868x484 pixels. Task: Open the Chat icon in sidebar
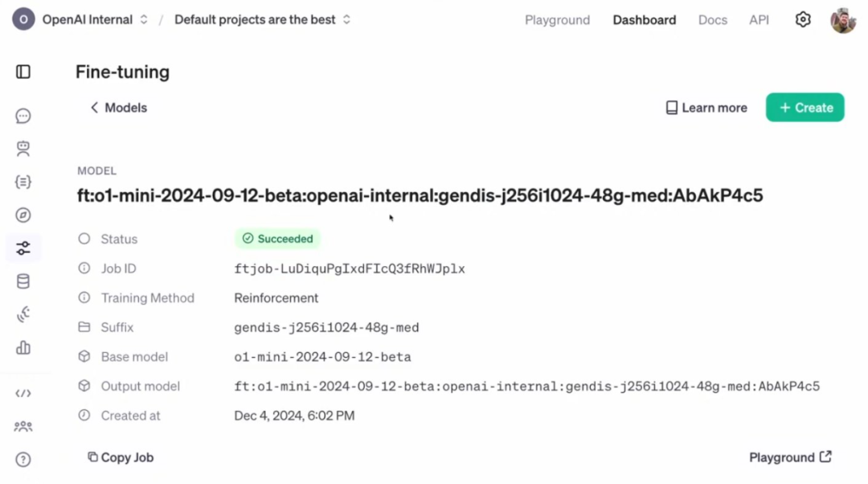(x=23, y=116)
